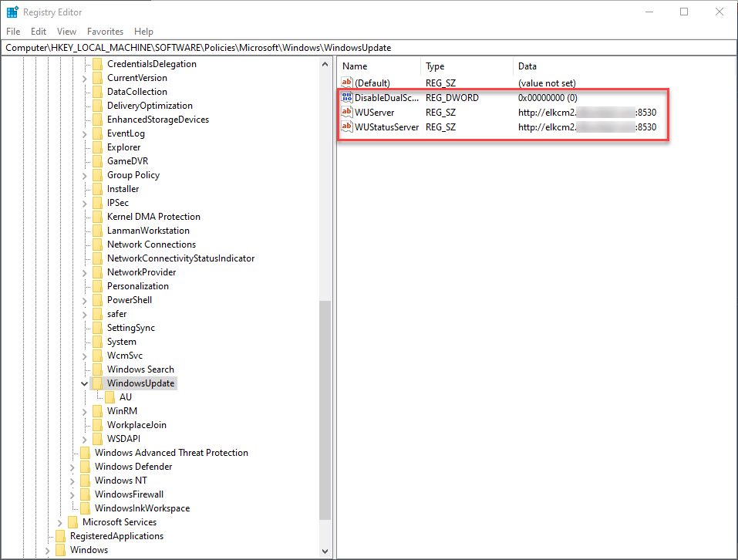Collapse the WindowsUpdate key
This screenshot has height=560, width=738.
click(85, 383)
